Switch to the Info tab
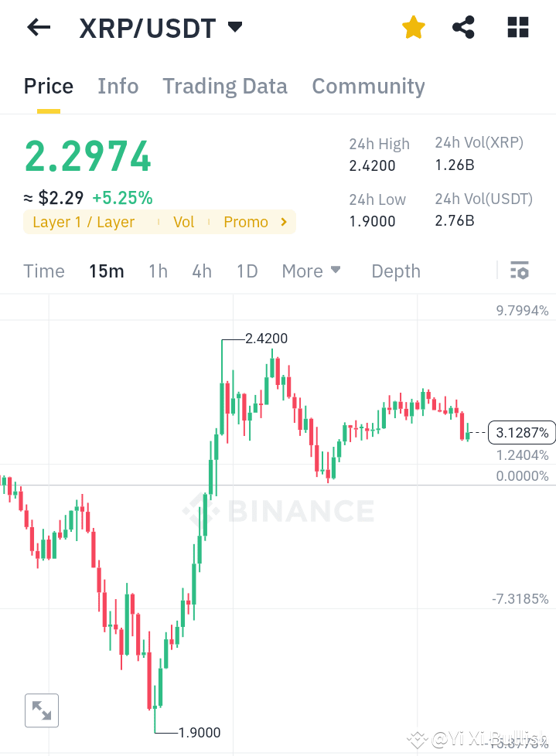Image resolution: width=556 pixels, height=756 pixels. pos(118,86)
